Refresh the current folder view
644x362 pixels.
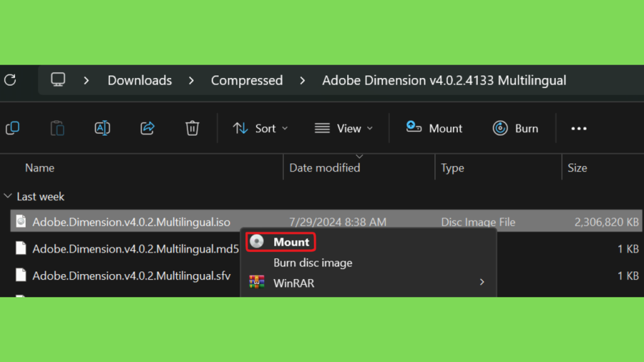tap(10, 80)
